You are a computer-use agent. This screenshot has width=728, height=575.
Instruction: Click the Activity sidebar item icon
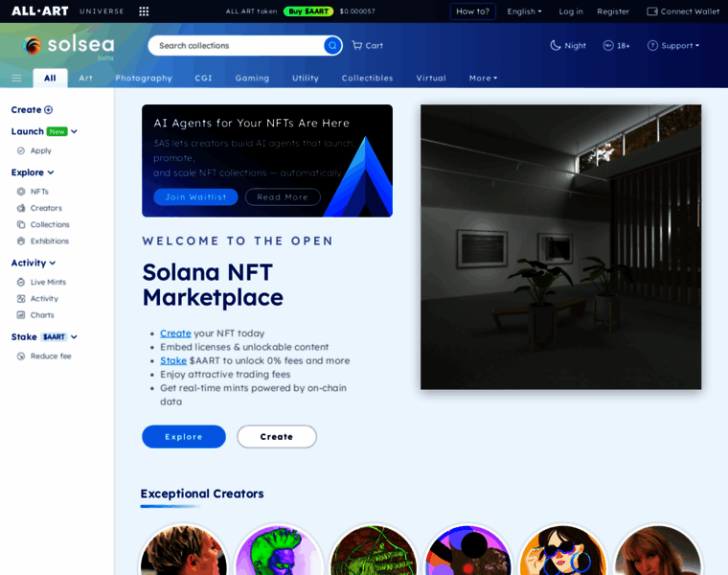(x=21, y=299)
